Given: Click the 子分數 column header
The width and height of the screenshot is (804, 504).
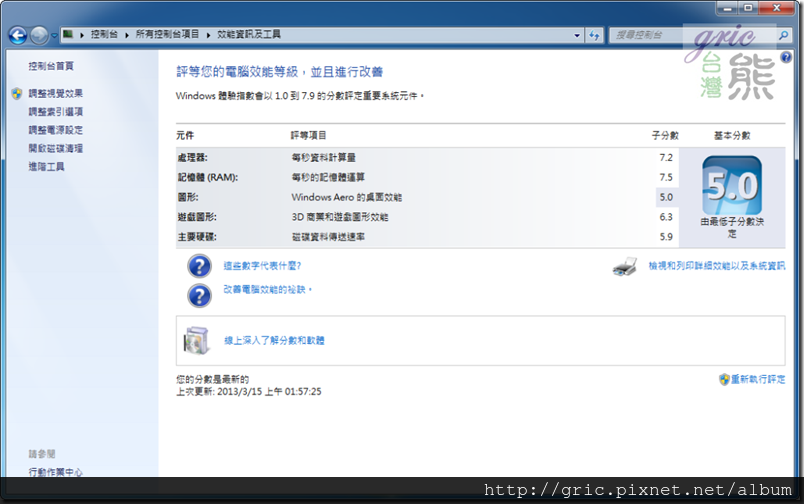Looking at the screenshot, I should point(665,135).
